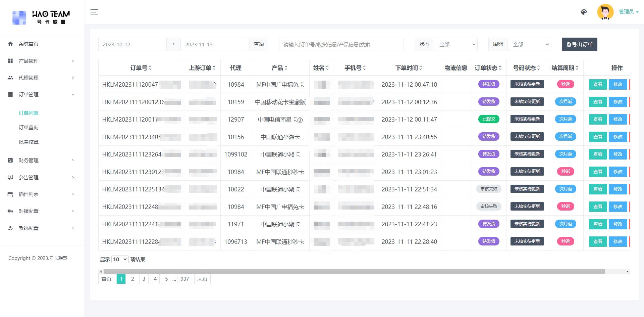This screenshot has width=644, height=317.
Task: Open 订单查询 in the sidebar
Action: click(29, 128)
